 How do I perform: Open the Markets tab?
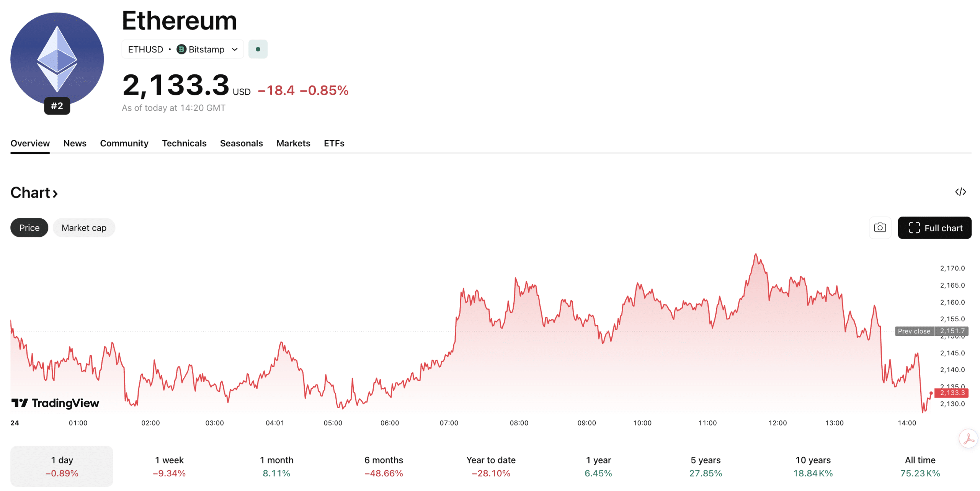(293, 143)
